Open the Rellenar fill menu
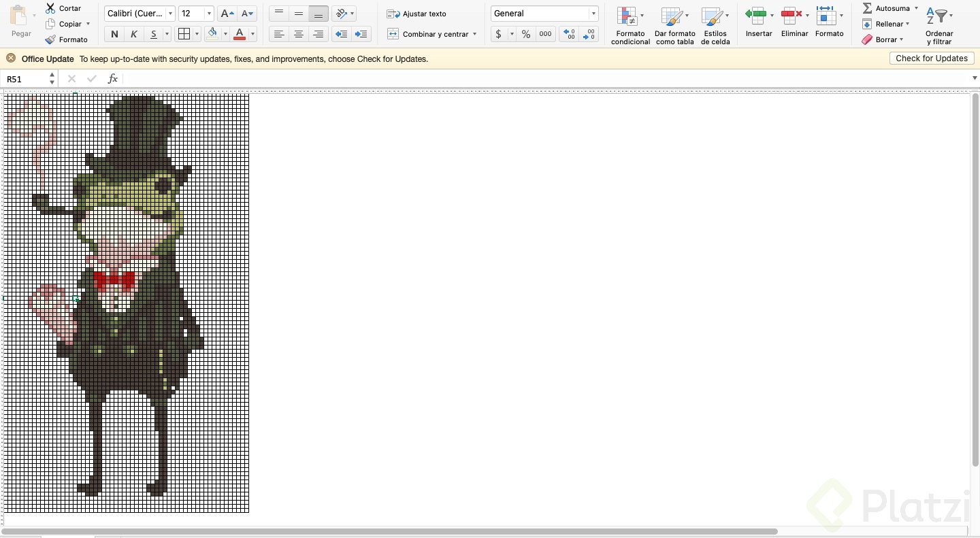The image size is (980, 538). [885, 24]
